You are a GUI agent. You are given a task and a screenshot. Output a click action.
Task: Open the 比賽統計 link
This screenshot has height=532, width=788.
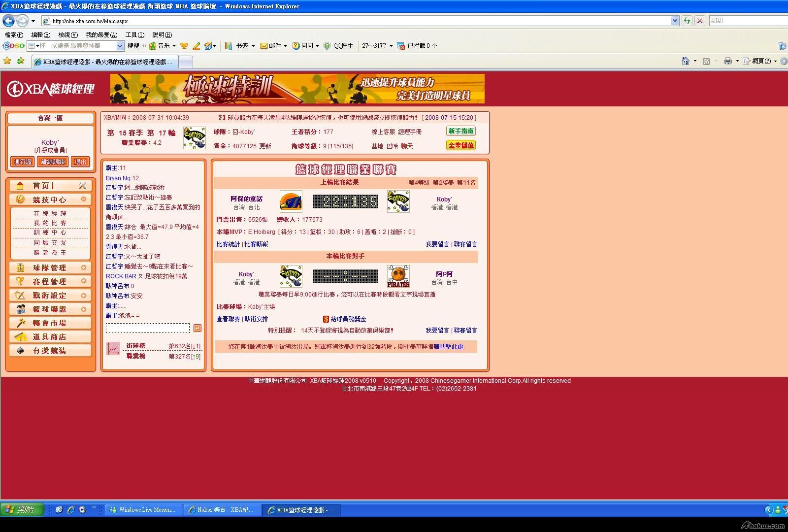(x=228, y=244)
